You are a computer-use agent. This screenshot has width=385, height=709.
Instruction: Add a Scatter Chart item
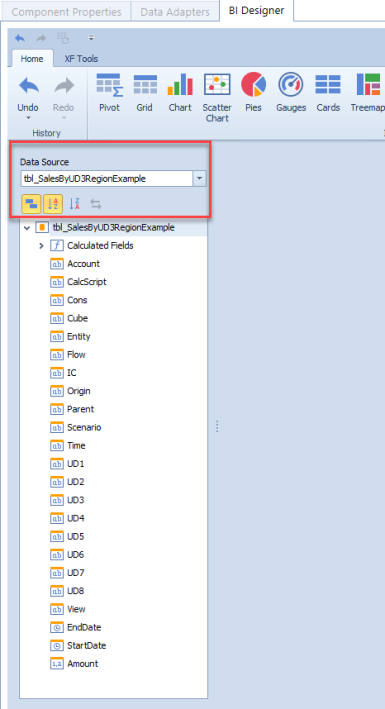pos(217,98)
